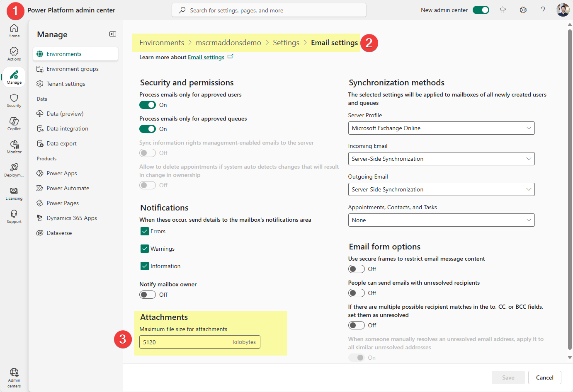Screen dimensions: 573x392
Task: Turn off the New admin center toggle
Action: 481,10
